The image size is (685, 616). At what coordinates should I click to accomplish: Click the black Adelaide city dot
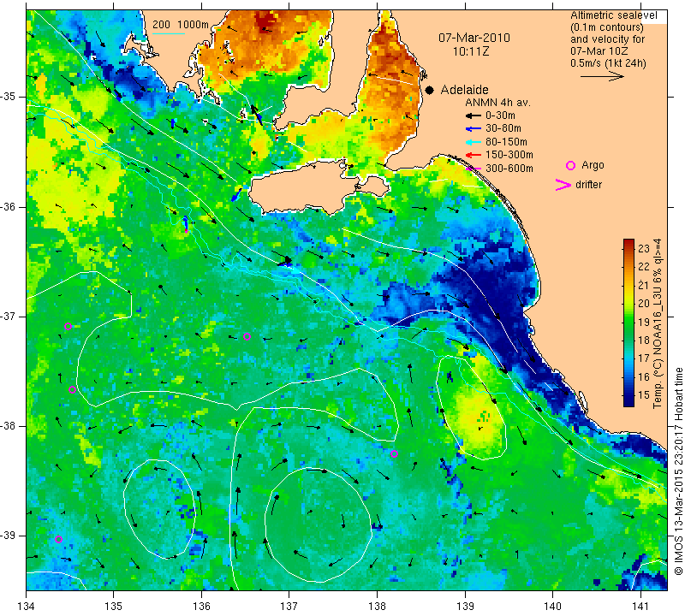click(x=430, y=91)
